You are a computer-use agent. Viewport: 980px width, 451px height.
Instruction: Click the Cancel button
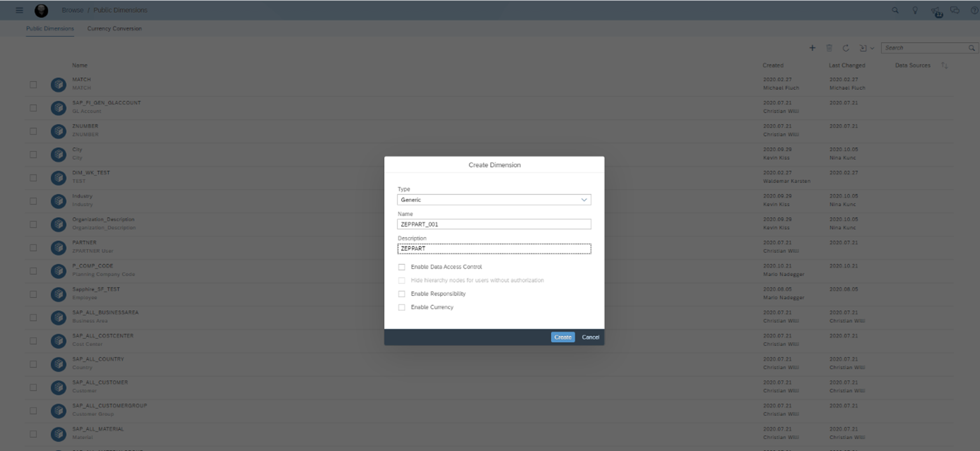click(x=590, y=337)
